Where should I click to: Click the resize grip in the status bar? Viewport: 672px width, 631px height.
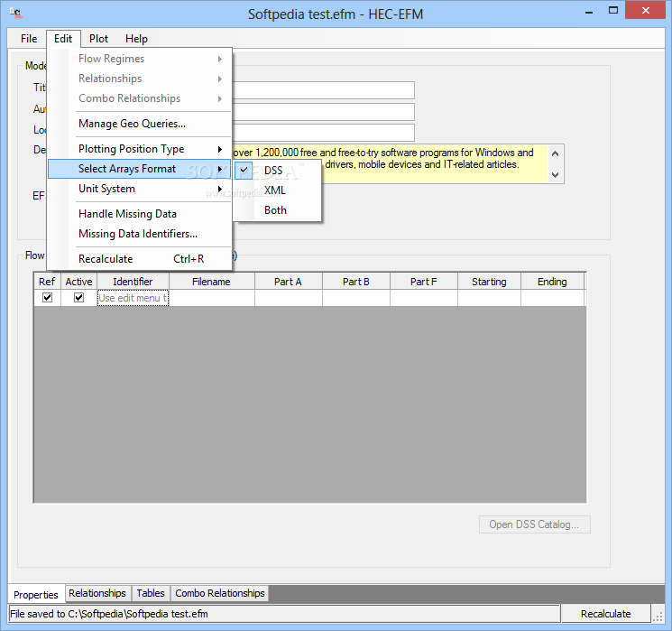point(658,617)
